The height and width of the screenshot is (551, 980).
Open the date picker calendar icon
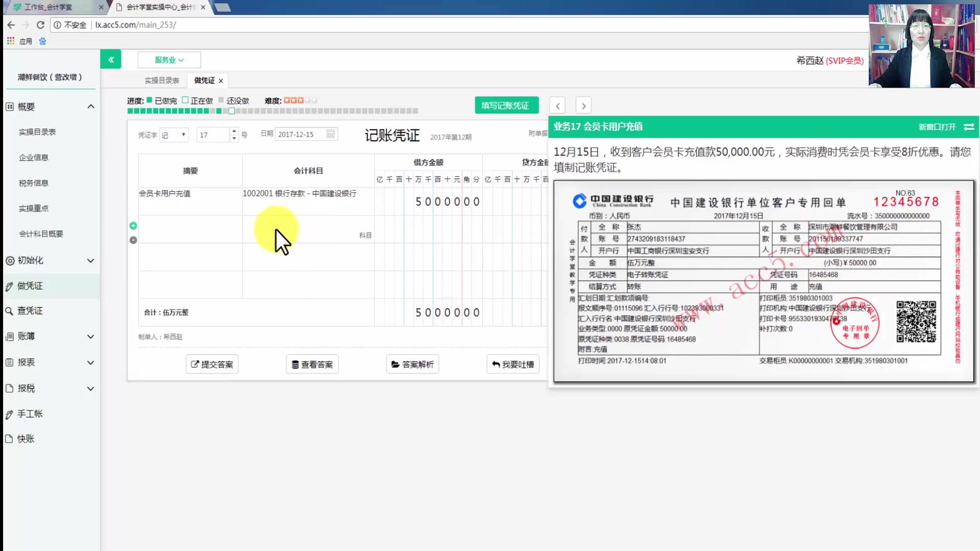tap(331, 134)
